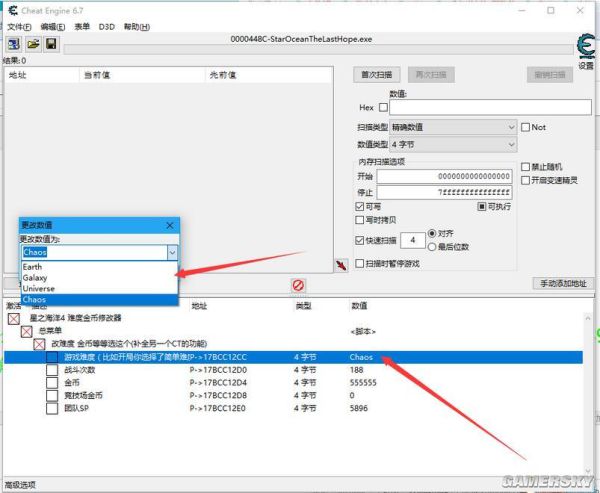Click the 数值 column header in address table
The image size is (600, 493).
click(359, 305)
